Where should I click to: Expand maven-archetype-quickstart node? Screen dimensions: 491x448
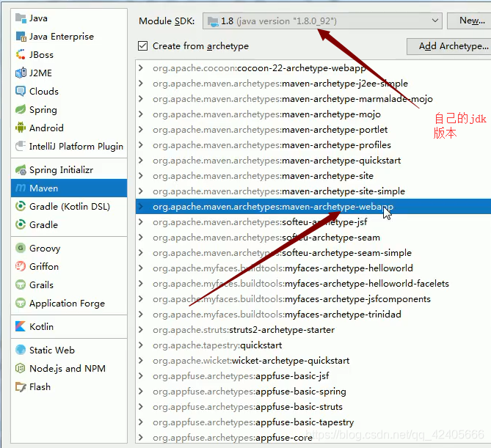click(141, 160)
